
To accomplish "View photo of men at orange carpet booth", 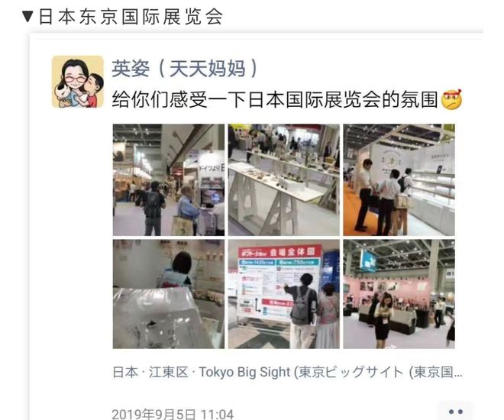I will coord(399,180).
